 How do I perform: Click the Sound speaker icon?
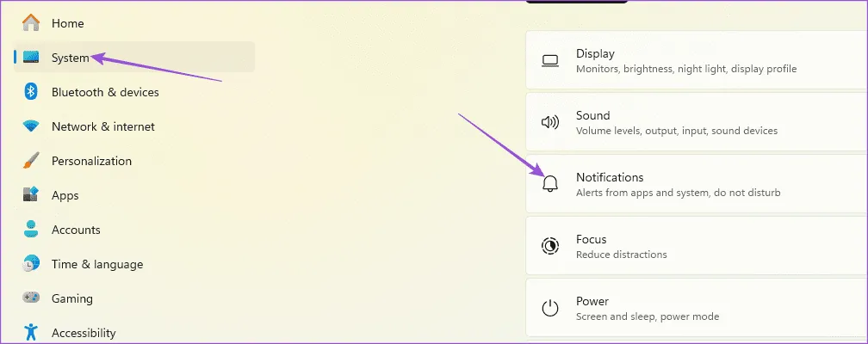[x=549, y=122]
